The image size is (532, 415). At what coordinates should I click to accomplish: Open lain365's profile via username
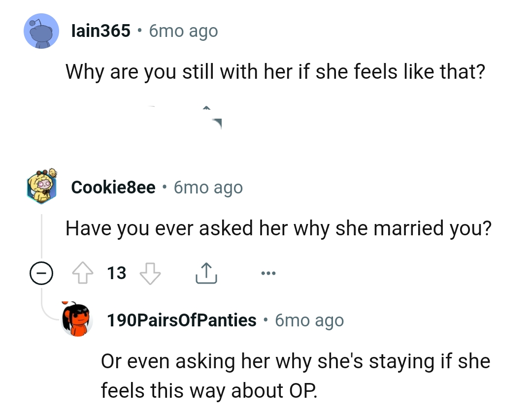[100, 31]
